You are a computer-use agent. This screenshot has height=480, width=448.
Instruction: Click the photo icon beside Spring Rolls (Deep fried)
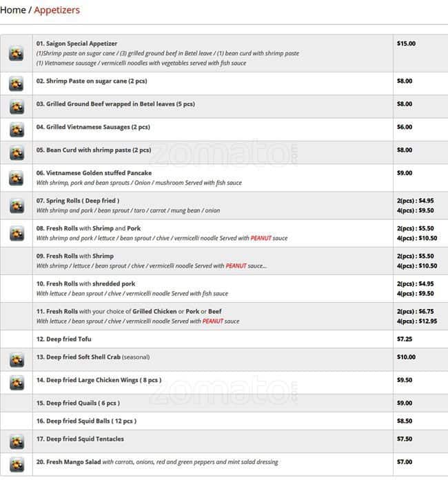tap(17, 206)
